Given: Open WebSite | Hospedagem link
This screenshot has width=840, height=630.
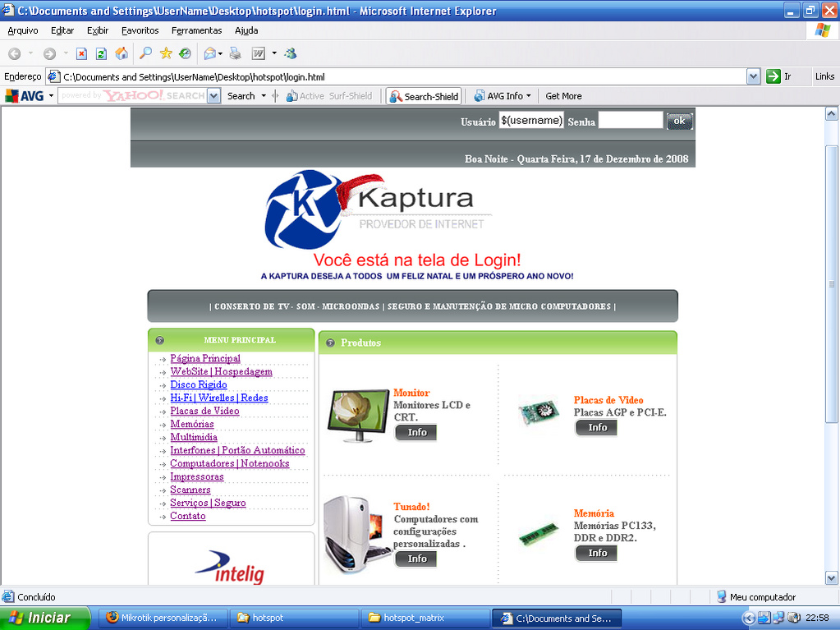Looking at the screenshot, I should [221, 371].
